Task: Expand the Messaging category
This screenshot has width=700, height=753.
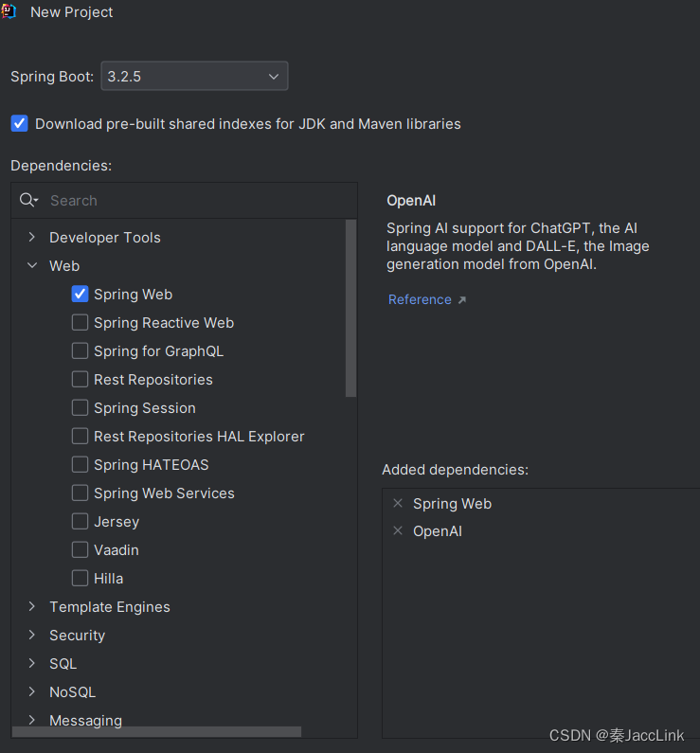Action: tap(31, 720)
